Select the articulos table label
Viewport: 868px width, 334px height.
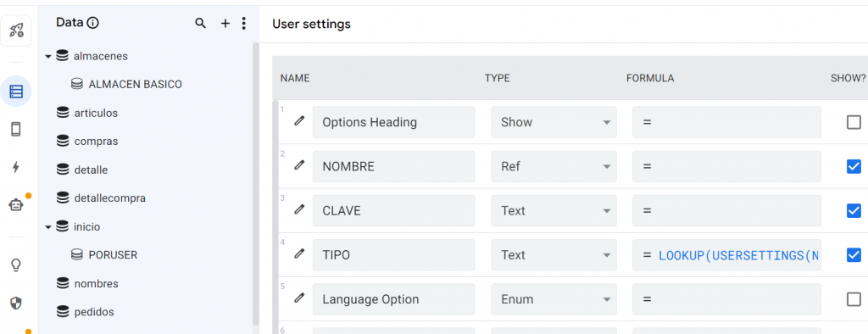[x=96, y=113]
